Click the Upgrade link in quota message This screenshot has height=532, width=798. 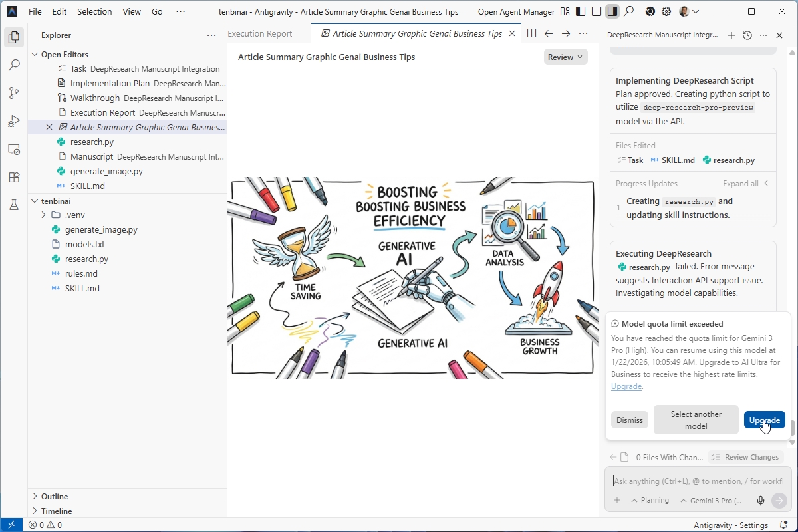coord(626,386)
